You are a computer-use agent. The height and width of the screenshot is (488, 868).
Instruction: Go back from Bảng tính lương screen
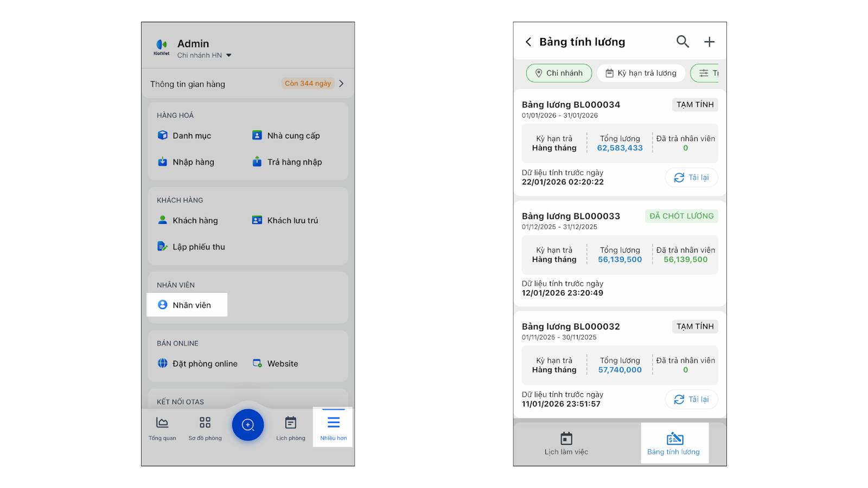(x=528, y=42)
